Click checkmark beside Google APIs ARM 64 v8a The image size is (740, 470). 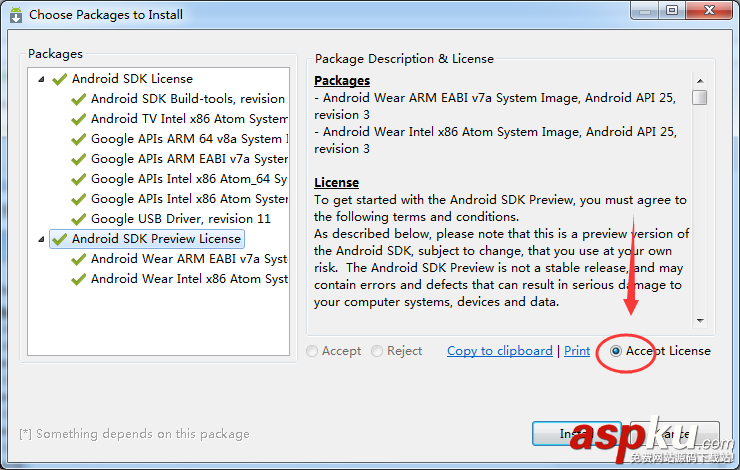[x=79, y=139]
